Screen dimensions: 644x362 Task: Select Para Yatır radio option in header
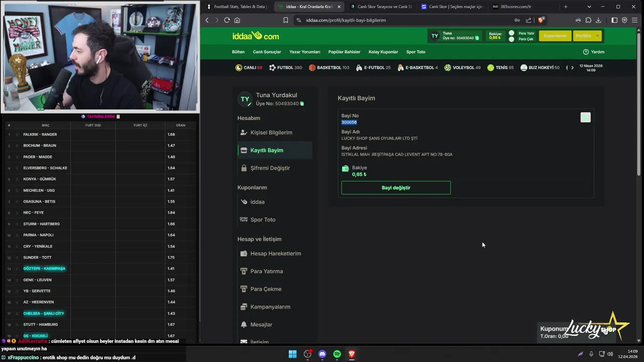pyautogui.click(x=511, y=33)
